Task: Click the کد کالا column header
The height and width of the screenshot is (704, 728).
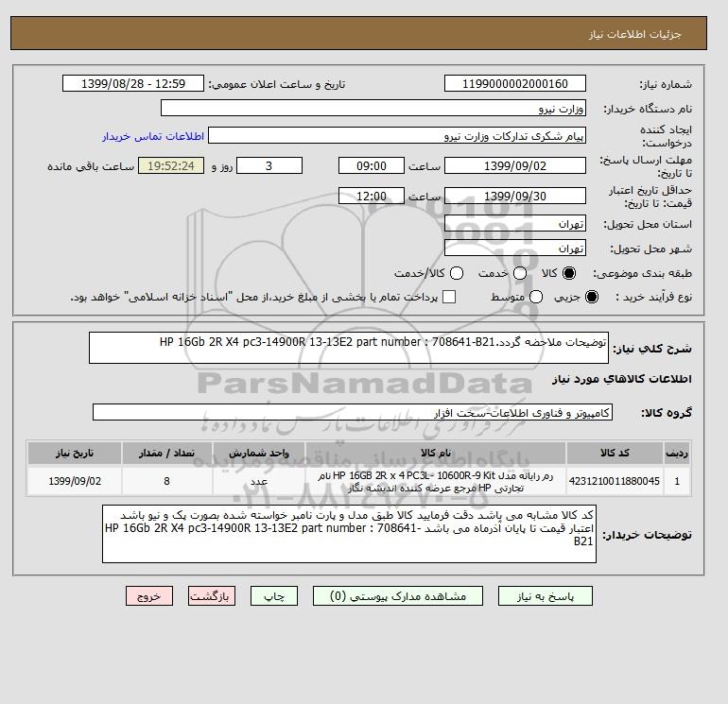Action: 615,453
